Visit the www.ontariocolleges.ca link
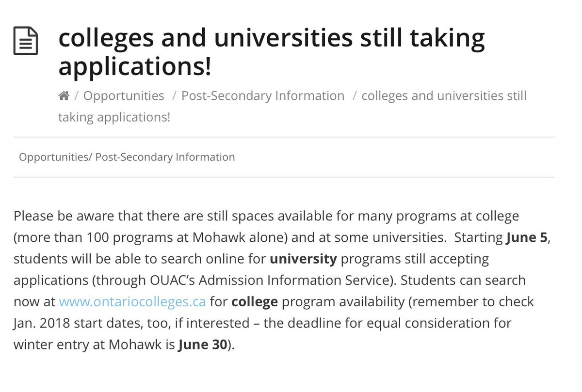582x392 pixels. point(132,302)
